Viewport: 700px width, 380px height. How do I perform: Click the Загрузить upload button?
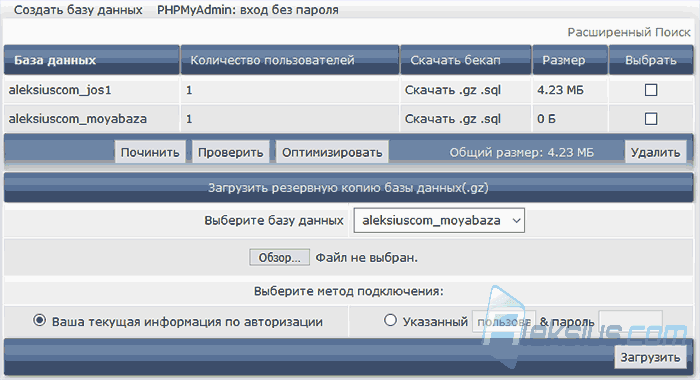pyautogui.click(x=650, y=357)
